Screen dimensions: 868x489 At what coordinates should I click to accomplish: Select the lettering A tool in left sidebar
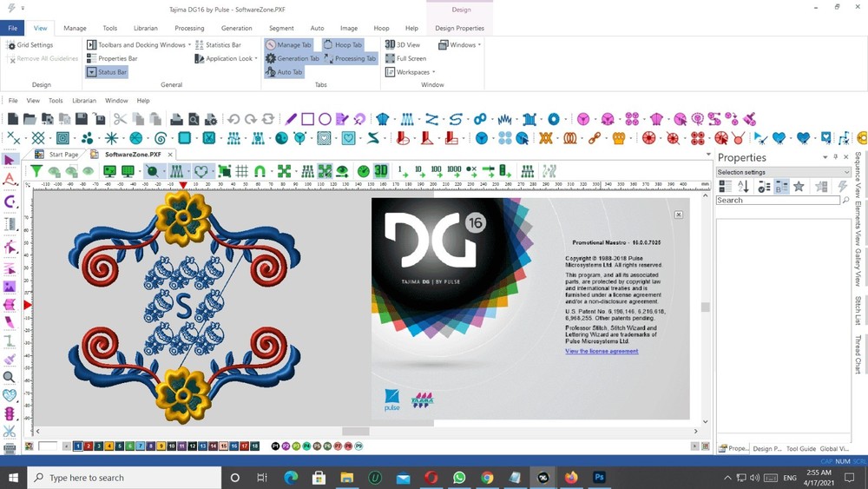click(x=9, y=179)
